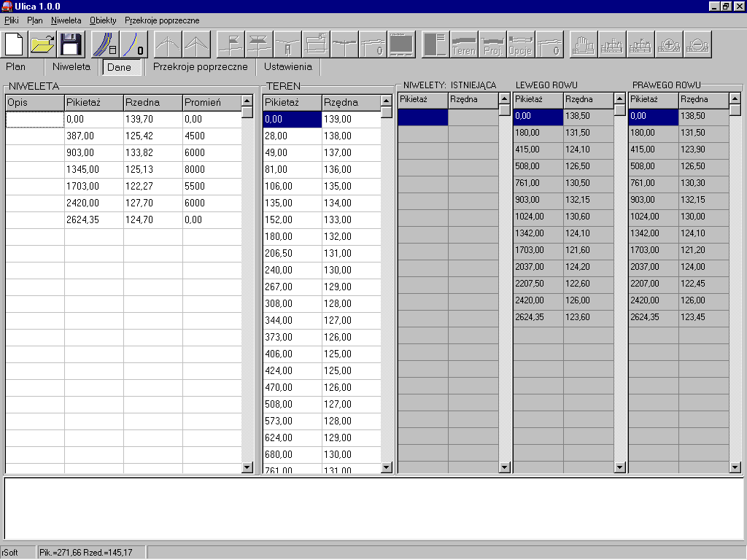Viewport: 747px width, 560px height.
Task: Click the Promień column header
Action: coord(212,103)
